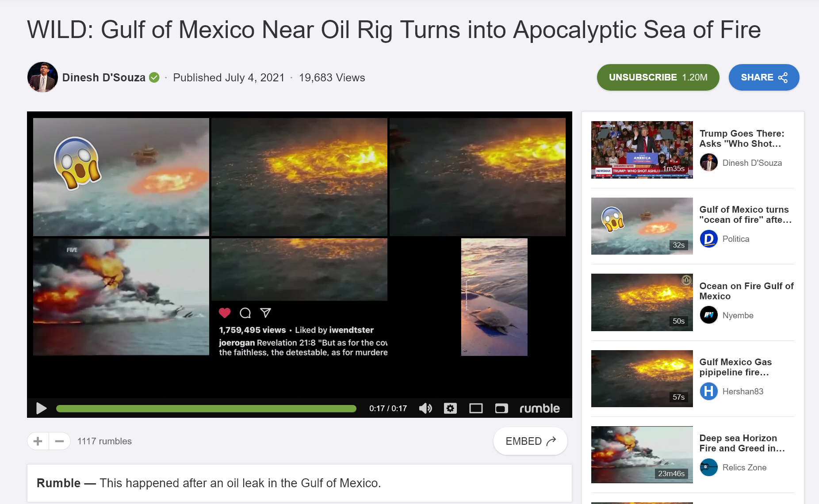This screenshot has width=819, height=504.
Task: Click the rumble logo in player
Action: [540, 408]
